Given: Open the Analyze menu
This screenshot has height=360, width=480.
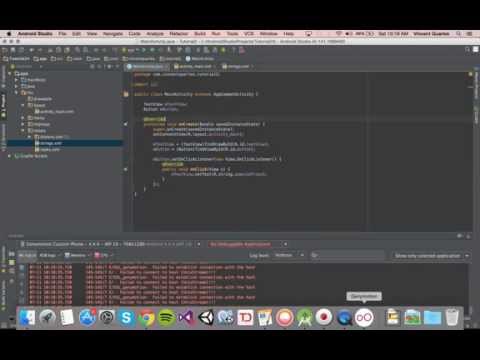Looking at the screenshot, I should [155, 34].
